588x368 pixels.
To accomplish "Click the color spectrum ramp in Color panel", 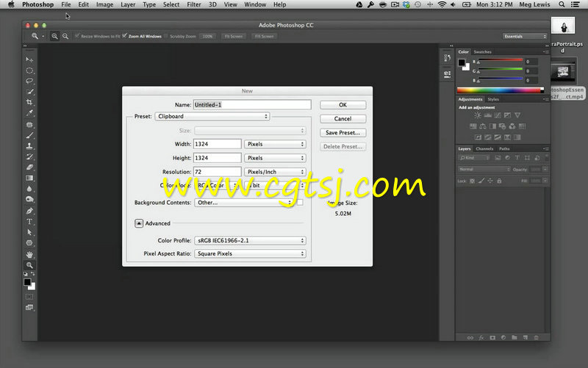I will coord(501,90).
